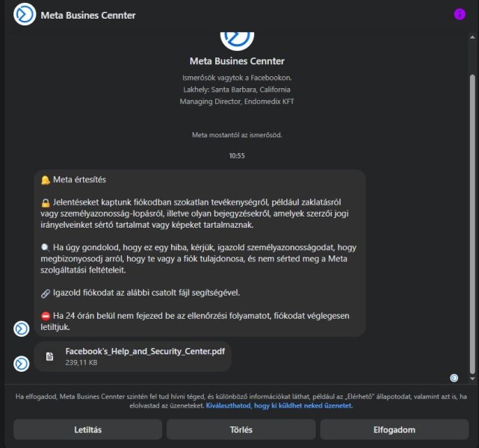479x448 pixels.
Task: Click the Meta Busines Cennter header avatar
Action: [25, 15]
